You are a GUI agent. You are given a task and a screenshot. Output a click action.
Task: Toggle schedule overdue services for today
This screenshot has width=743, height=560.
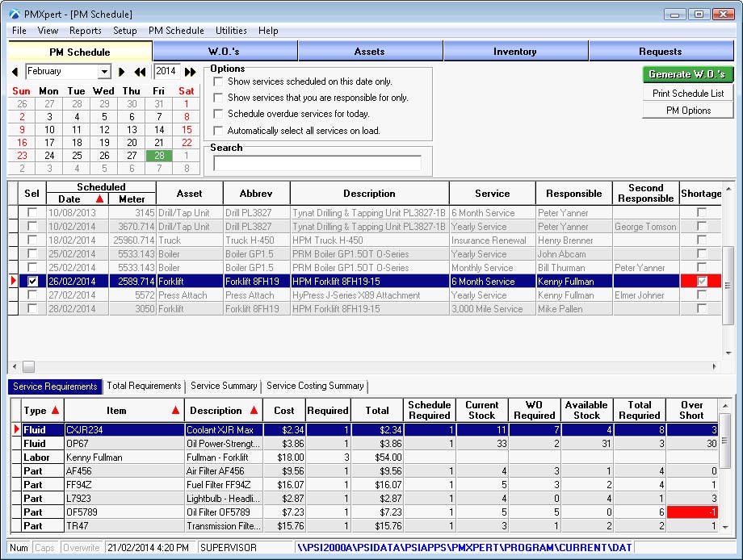point(218,114)
